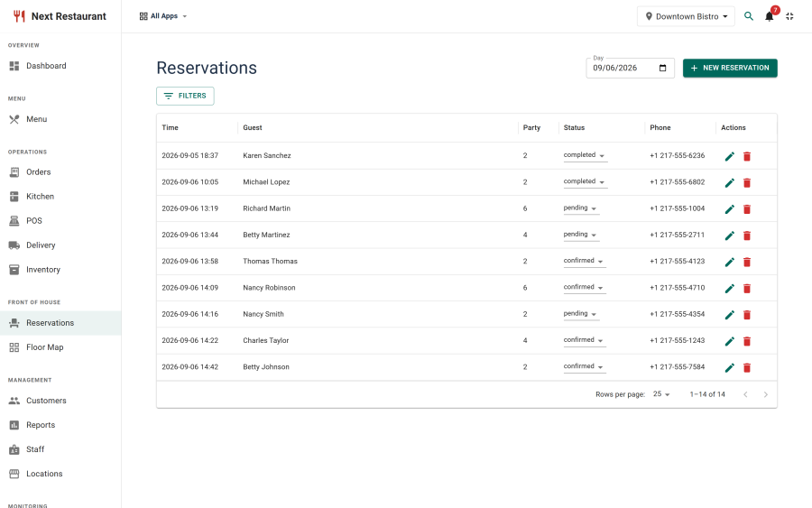
Task: Delete Thomas Thomas's reservation
Action: pos(747,262)
